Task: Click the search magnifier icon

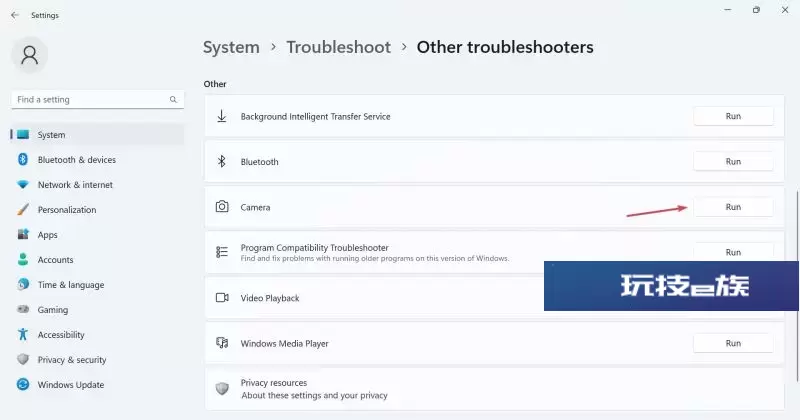Action: tap(173, 100)
